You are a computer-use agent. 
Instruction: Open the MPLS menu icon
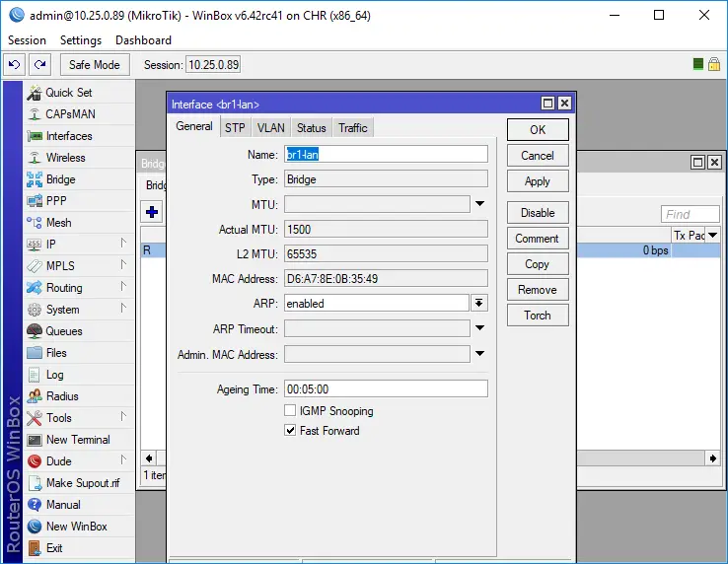(35, 266)
